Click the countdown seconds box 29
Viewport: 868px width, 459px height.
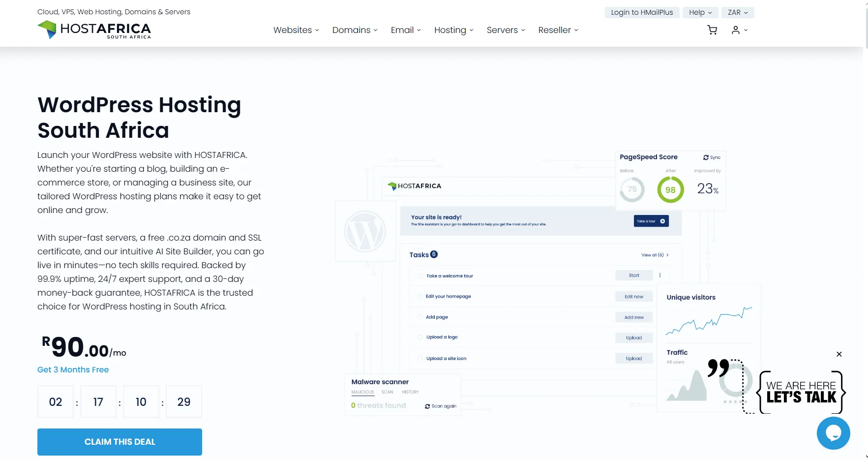coord(184,402)
